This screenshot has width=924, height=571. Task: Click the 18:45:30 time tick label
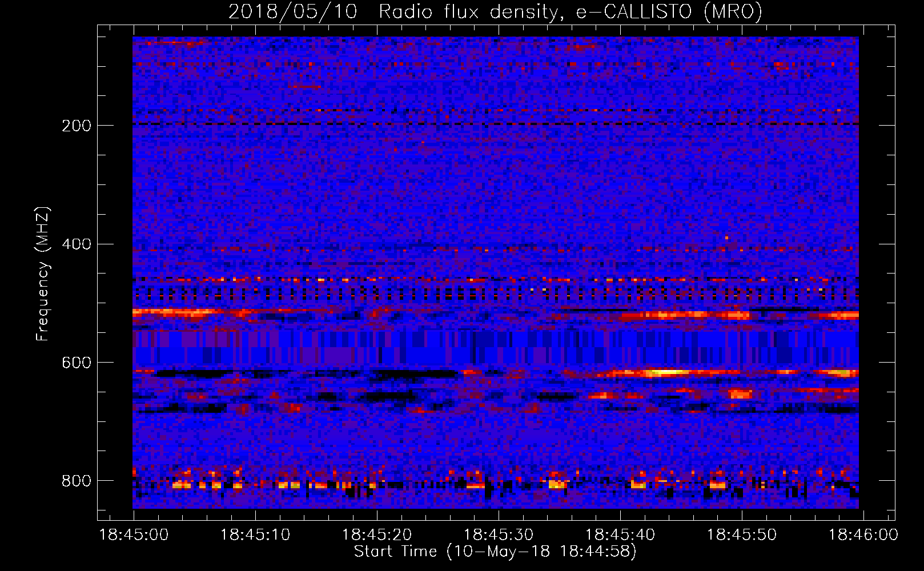(499, 535)
